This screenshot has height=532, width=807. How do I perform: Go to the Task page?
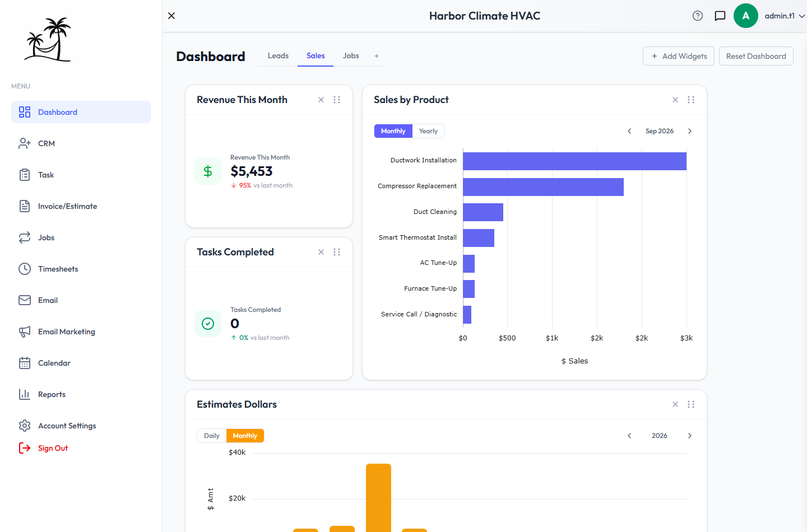pyautogui.click(x=81, y=175)
